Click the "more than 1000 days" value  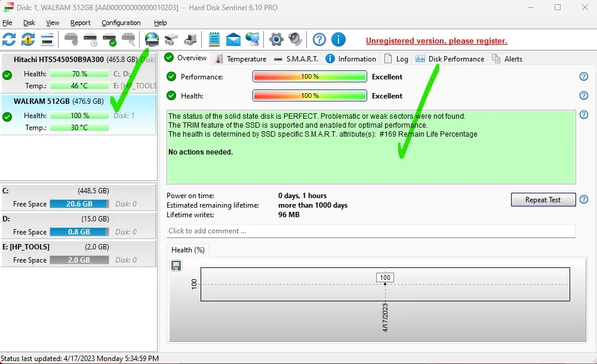click(313, 205)
